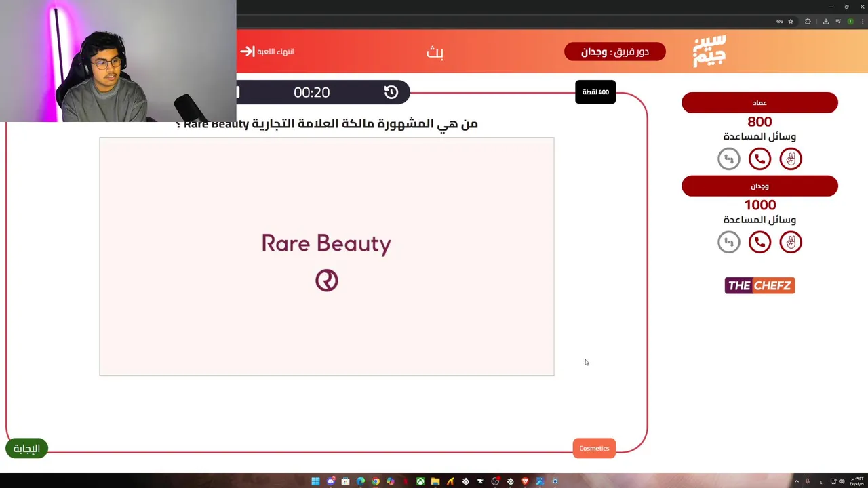Select the وجدان team name bar
Viewport: 868px width, 488px height.
[759, 186]
